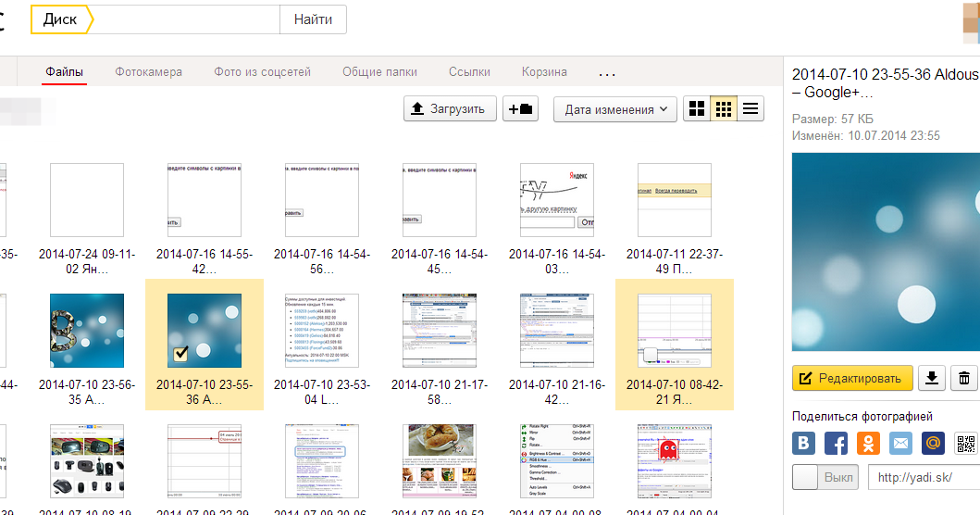Open the Общие папки tab

click(379, 72)
